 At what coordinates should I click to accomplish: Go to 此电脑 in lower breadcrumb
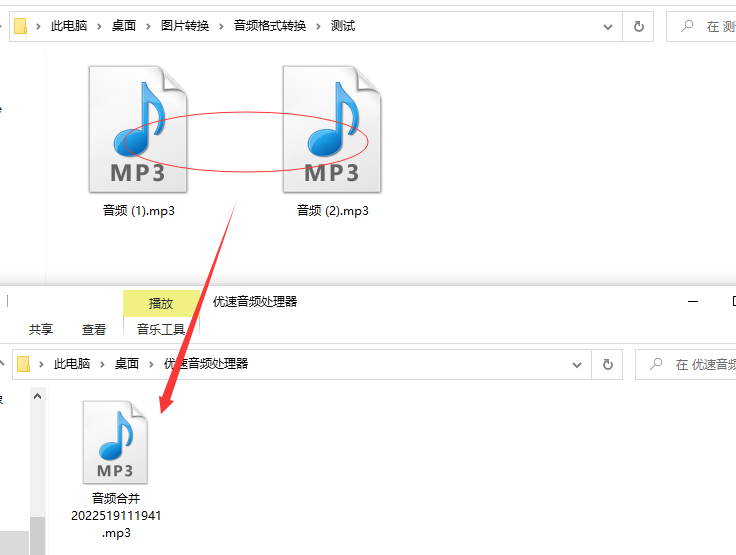[x=72, y=363]
